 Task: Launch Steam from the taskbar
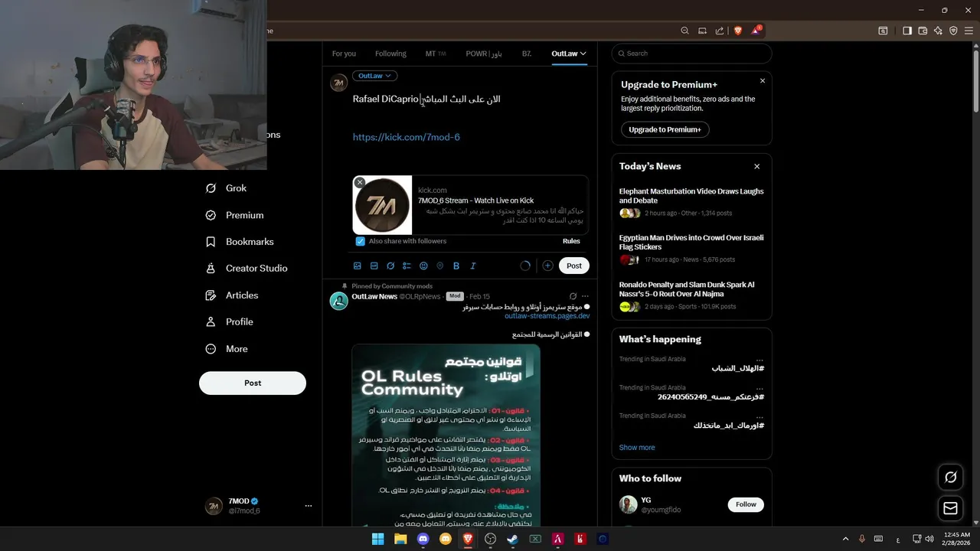point(512,539)
